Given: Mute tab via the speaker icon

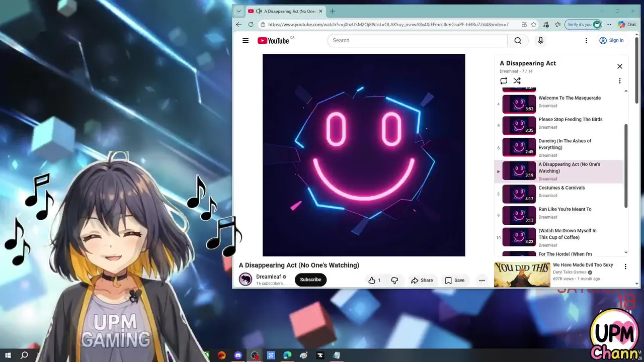Looking at the screenshot, I should [259, 11].
